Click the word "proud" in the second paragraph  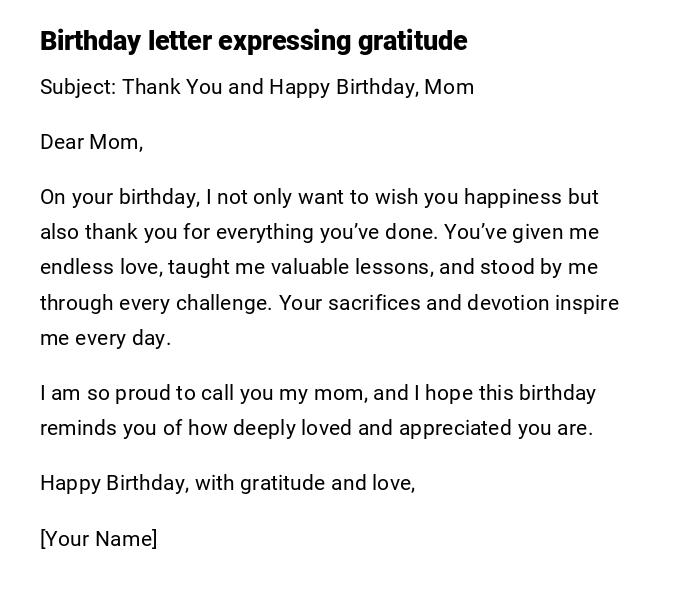click(x=143, y=393)
